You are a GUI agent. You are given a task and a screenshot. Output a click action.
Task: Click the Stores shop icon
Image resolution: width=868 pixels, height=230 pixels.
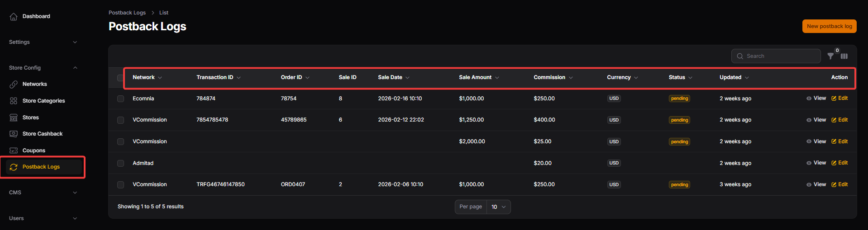[14, 117]
